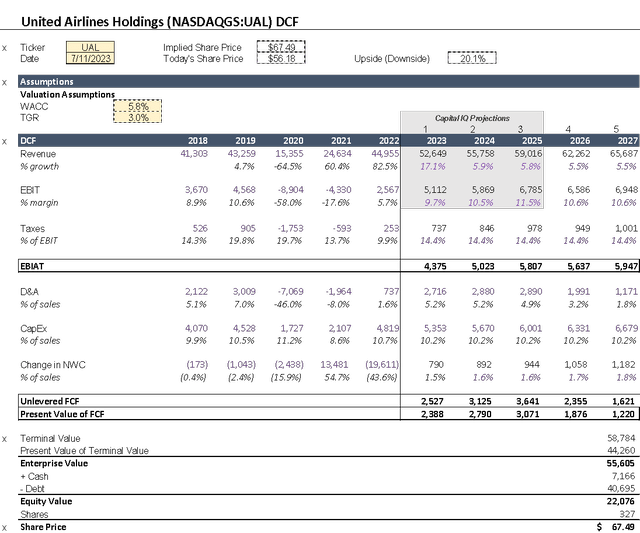Click the x marker beside Ticker row
Viewport: 640px width, 533px height.
tap(4, 48)
